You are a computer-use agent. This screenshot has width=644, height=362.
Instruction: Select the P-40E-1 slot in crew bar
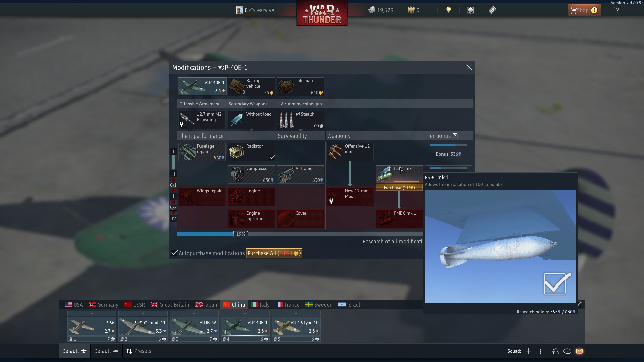coord(245,327)
